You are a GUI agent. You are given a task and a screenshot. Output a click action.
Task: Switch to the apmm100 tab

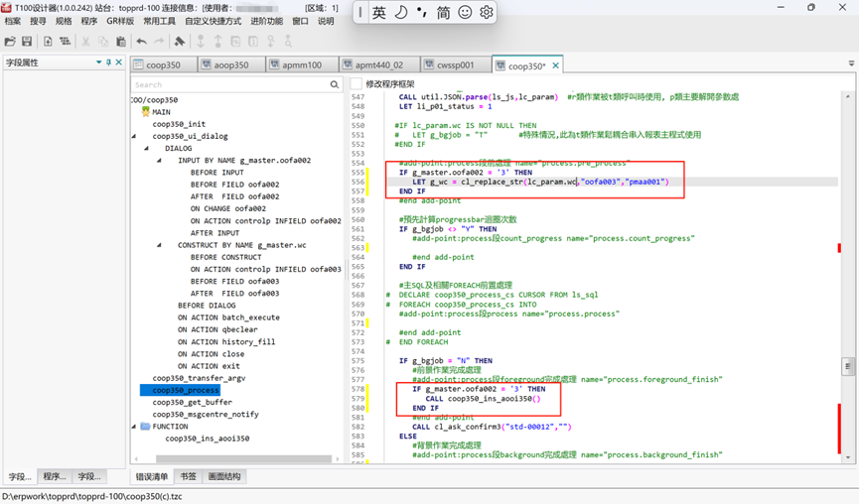(301, 65)
